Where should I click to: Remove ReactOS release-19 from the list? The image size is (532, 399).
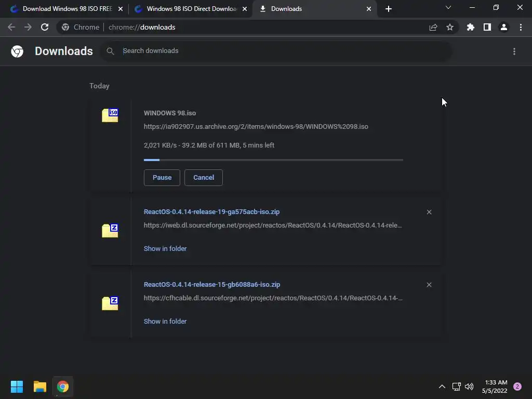pos(429,212)
